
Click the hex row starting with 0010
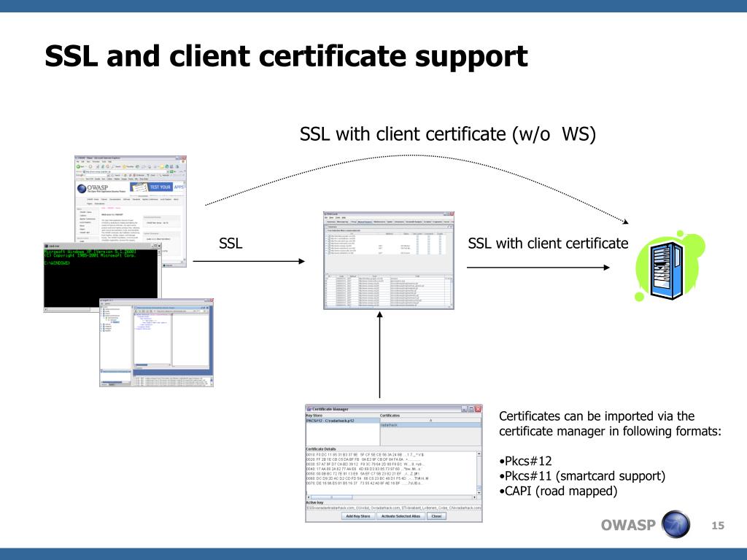tap(365, 455)
